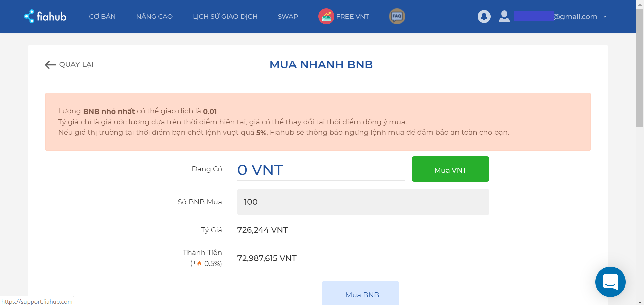The image size is (644, 305).
Task: Click the back arrow next to QUAY LẠI
Action: coord(50,65)
